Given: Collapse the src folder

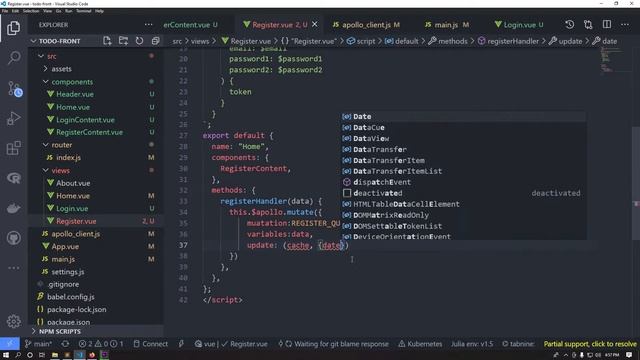Looking at the screenshot, I should coord(52,56).
